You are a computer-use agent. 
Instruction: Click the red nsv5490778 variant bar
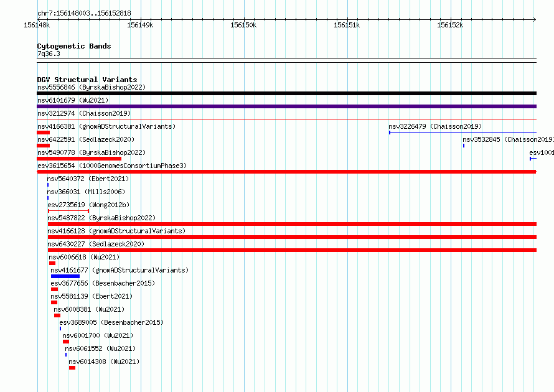[79, 159]
